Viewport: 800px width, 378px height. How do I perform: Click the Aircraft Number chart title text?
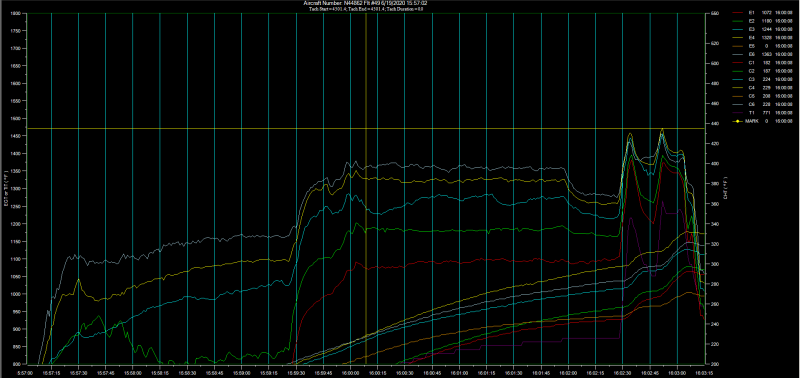[x=365, y=3]
